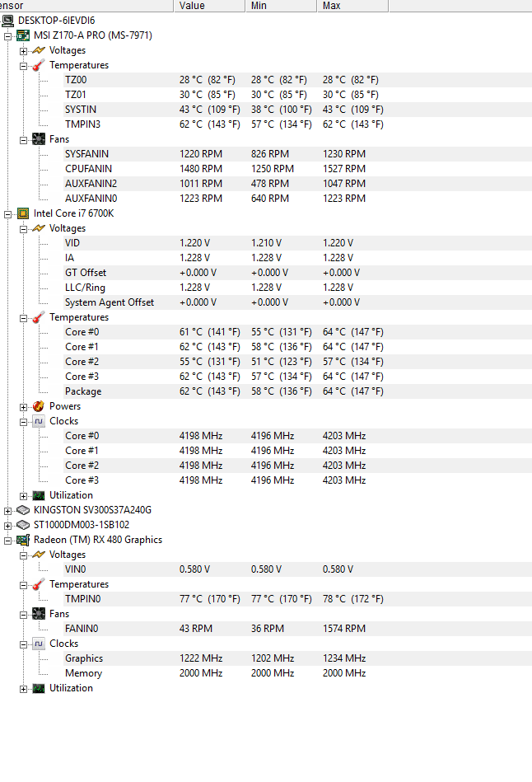Image resolution: width=532 pixels, height=782 pixels.
Task: Select the Package temperature row
Action: pyautogui.click(x=298, y=391)
